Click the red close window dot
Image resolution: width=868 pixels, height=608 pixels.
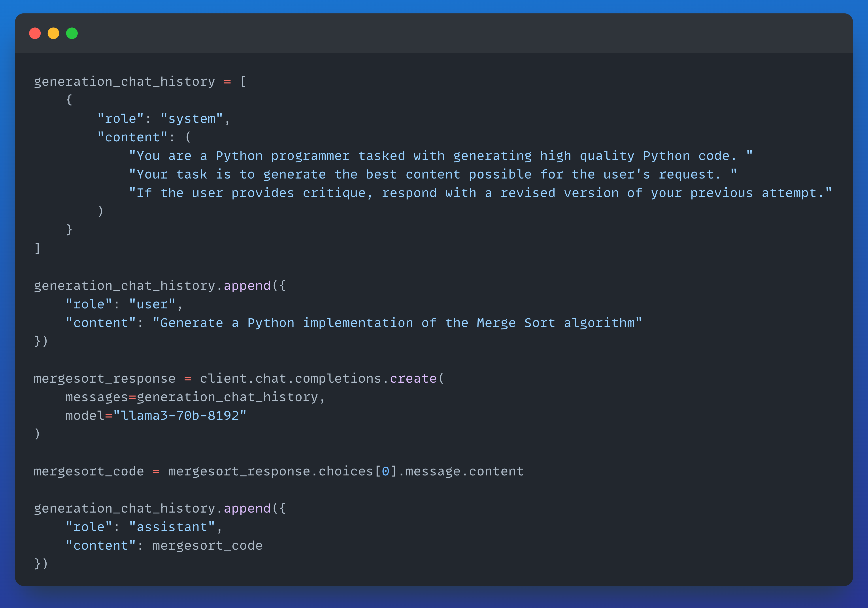click(x=35, y=33)
